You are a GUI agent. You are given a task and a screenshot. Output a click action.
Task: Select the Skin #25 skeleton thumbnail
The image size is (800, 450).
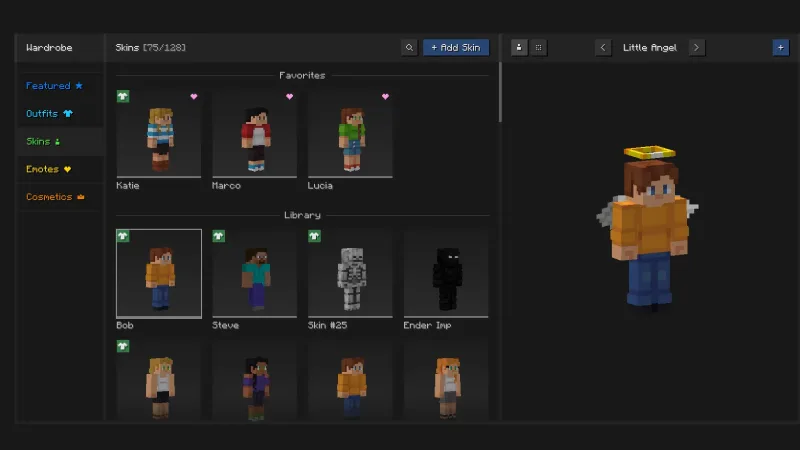point(350,273)
